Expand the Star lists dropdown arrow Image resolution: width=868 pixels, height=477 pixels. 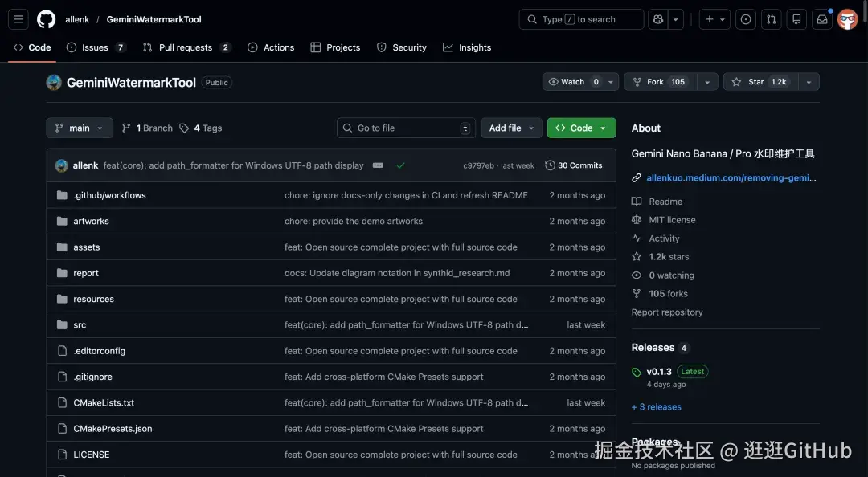809,82
